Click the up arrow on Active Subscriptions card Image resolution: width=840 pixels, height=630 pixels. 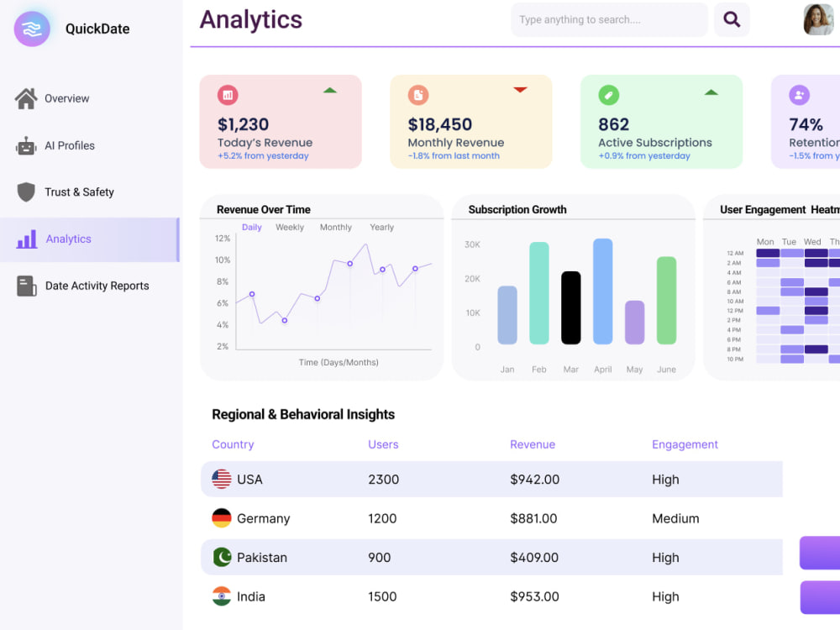coord(711,92)
